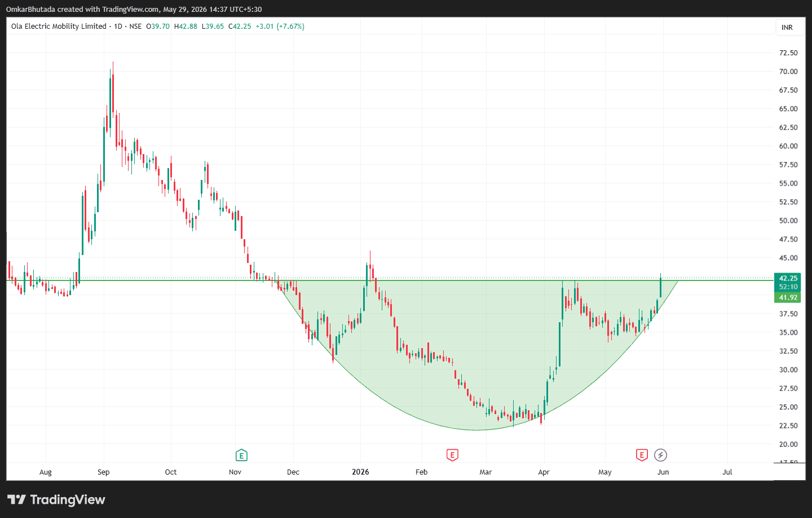
Task: Click the NSE exchange label
Action: (x=135, y=26)
